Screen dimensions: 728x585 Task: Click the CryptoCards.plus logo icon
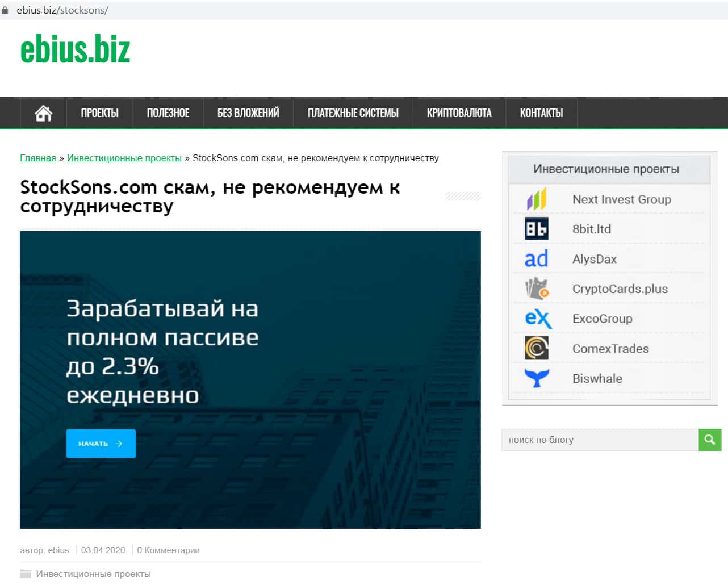(536, 289)
